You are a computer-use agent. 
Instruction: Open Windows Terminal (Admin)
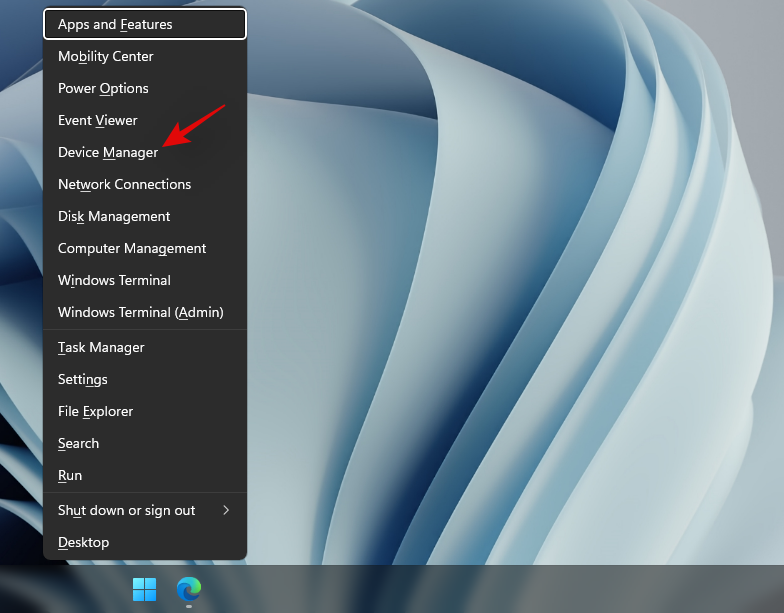pos(145,312)
